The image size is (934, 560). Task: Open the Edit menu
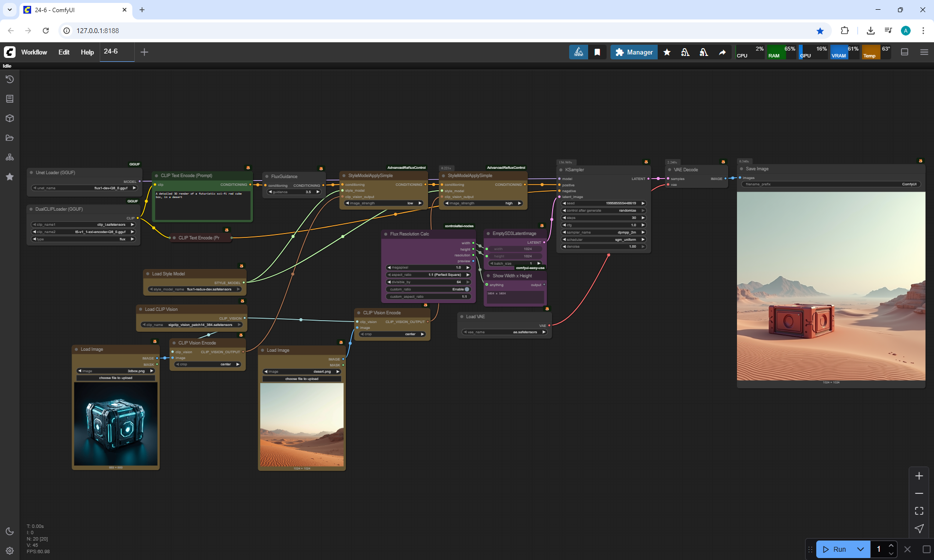point(64,52)
